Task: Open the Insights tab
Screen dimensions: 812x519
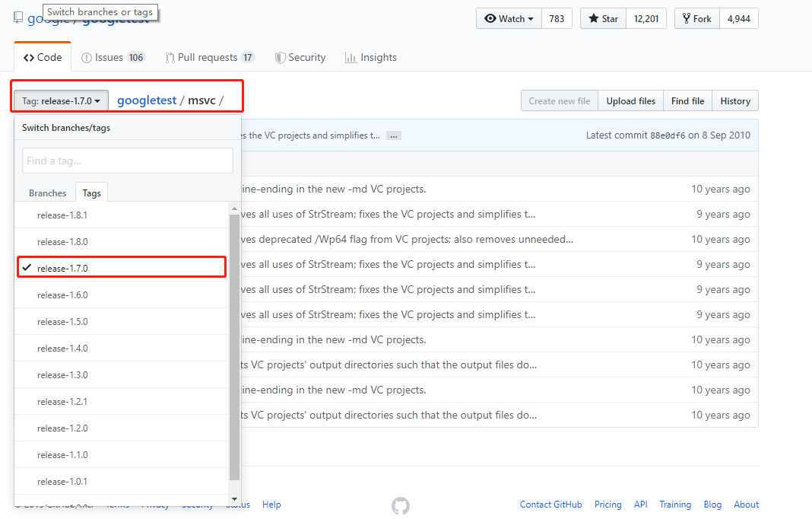Action: click(371, 57)
